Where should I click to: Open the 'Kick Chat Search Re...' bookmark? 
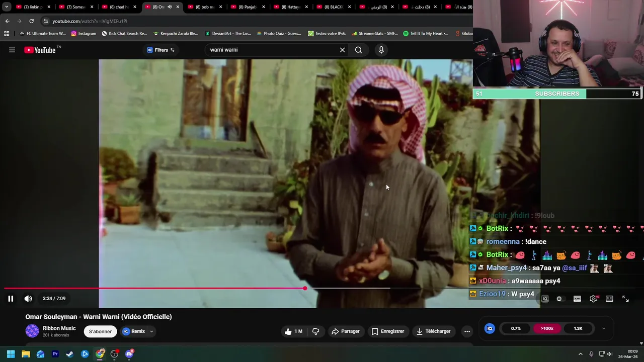[x=124, y=34]
